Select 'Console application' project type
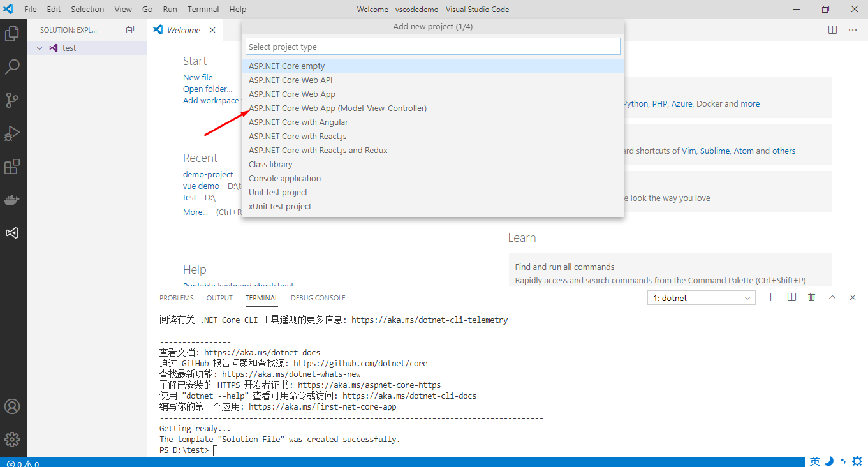The height and width of the screenshot is (467, 868). tap(433, 178)
